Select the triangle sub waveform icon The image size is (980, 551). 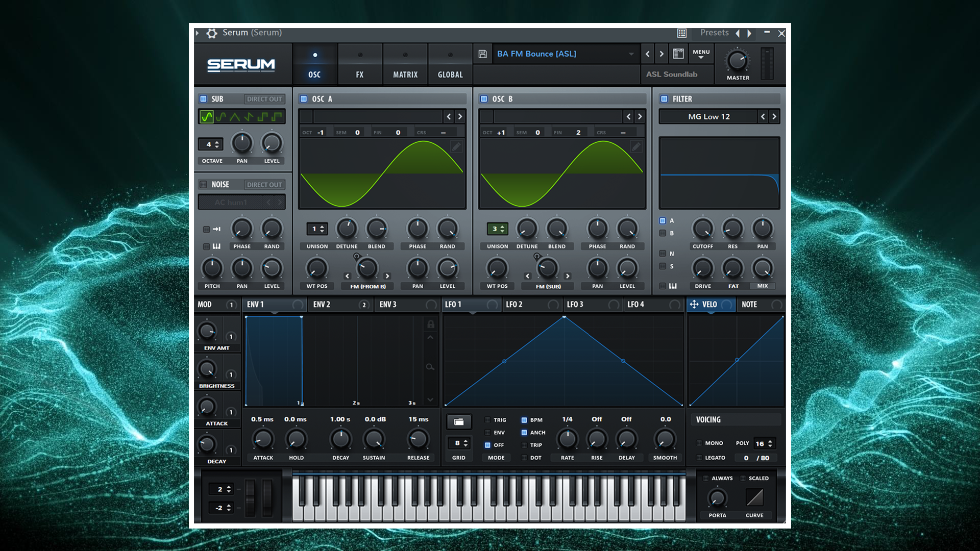point(235,117)
